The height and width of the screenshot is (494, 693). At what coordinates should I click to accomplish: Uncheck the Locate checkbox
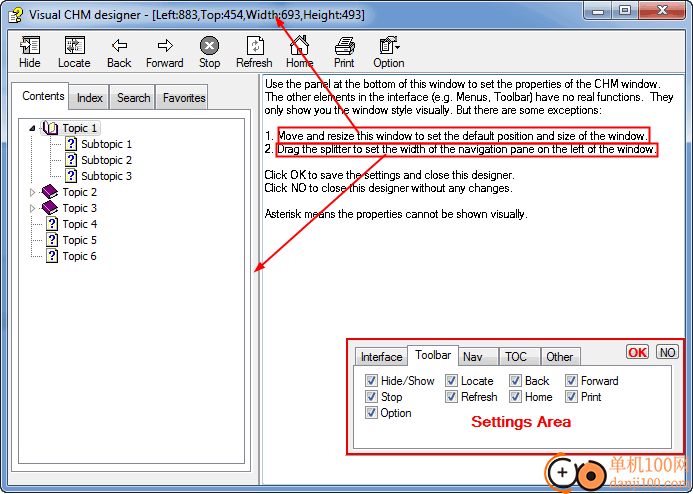tap(451, 380)
